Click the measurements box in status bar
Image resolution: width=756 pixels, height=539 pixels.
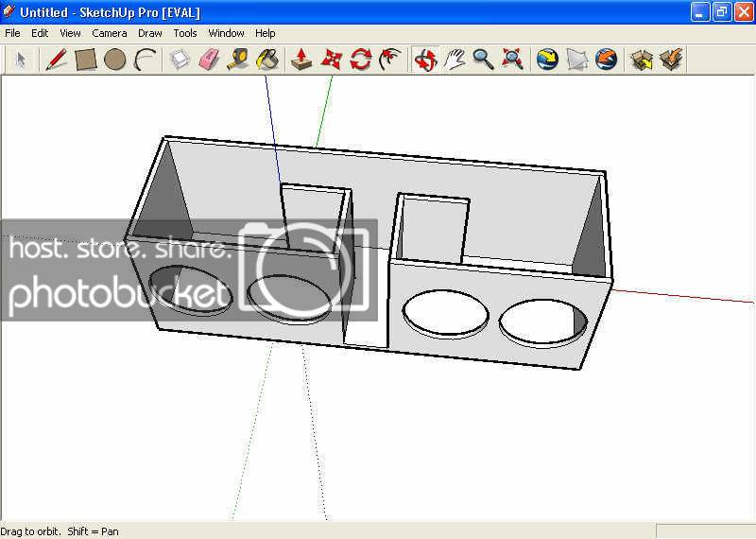705,531
